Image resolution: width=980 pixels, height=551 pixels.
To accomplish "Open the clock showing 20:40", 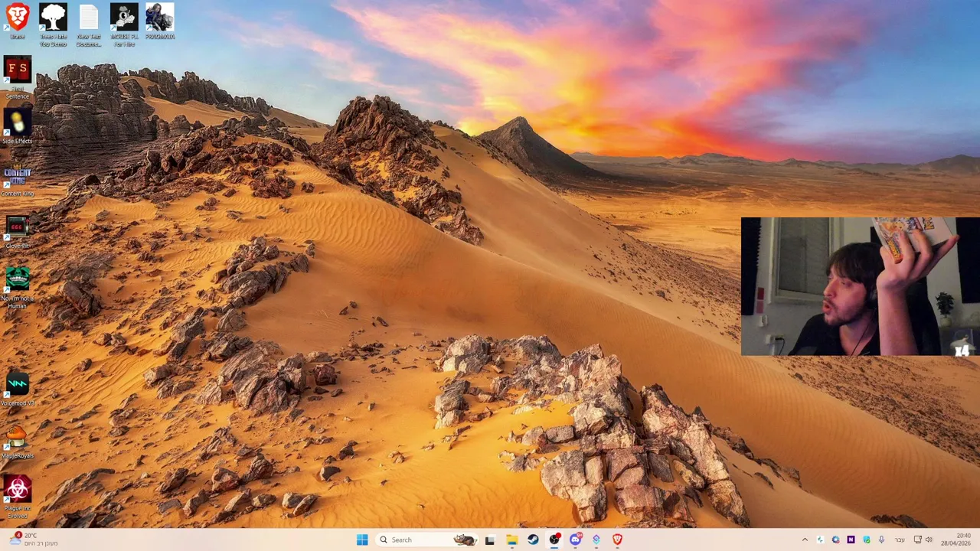I will tap(956, 540).
